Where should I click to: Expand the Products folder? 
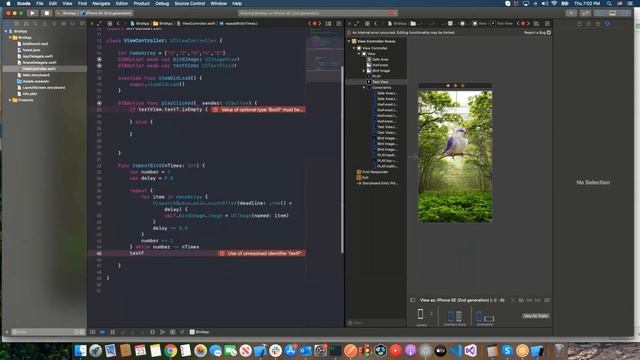pos(10,100)
